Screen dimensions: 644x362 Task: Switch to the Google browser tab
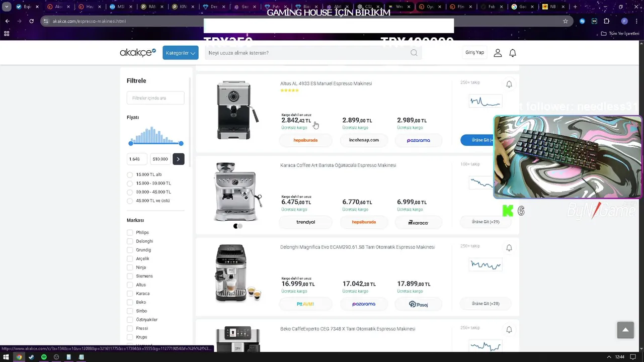pyautogui.click(x=523, y=7)
